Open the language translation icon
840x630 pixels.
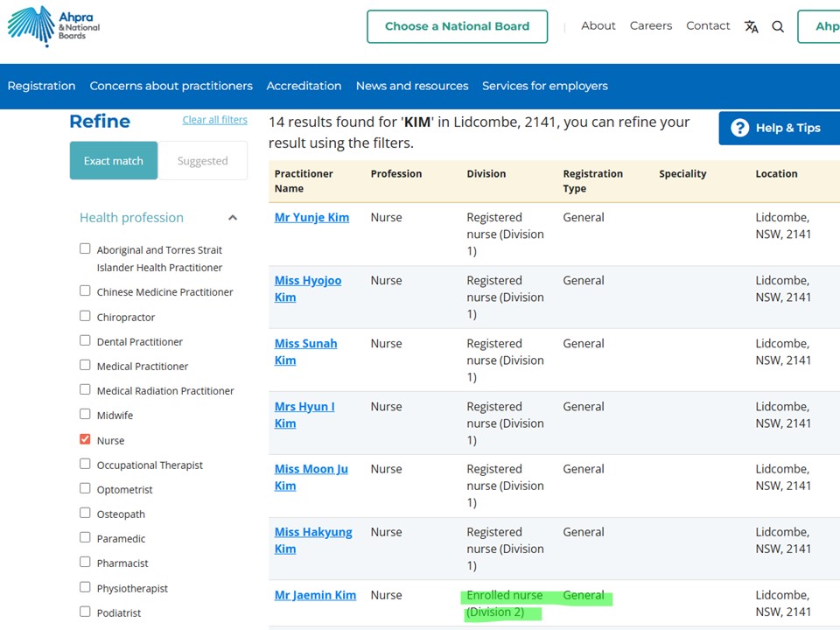coord(752,26)
